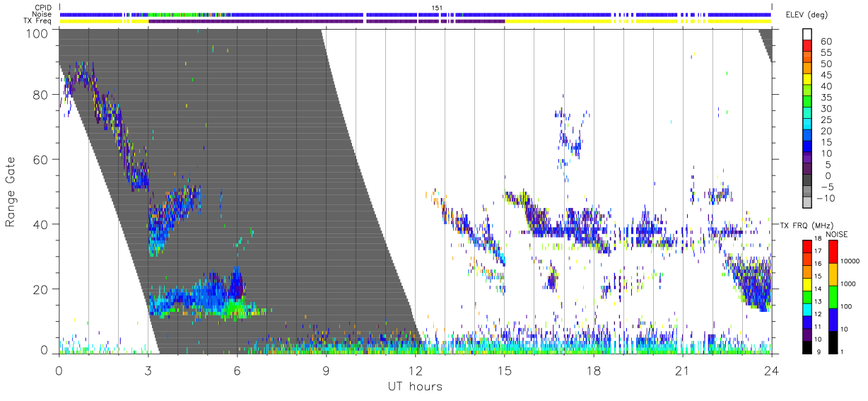The image size is (868, 401).
Task: Pick the yellow ELEV swatch between 40 and 45
Action: (807, 80)
